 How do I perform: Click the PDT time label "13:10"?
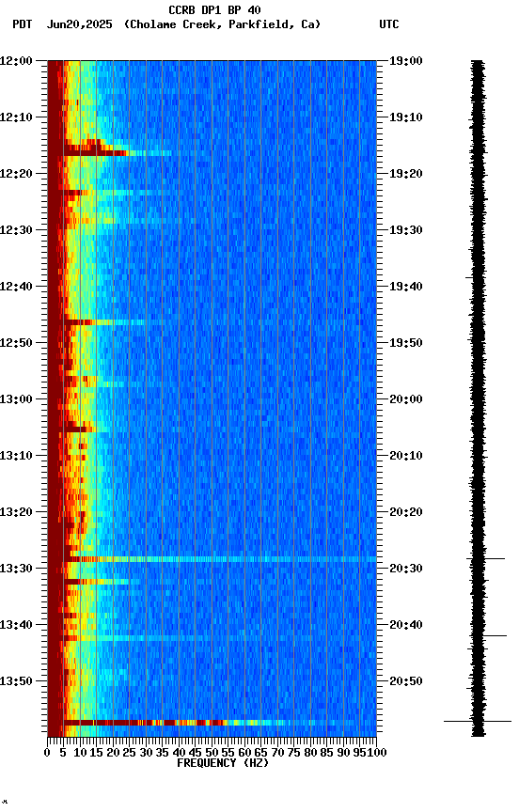click(16, 456)
